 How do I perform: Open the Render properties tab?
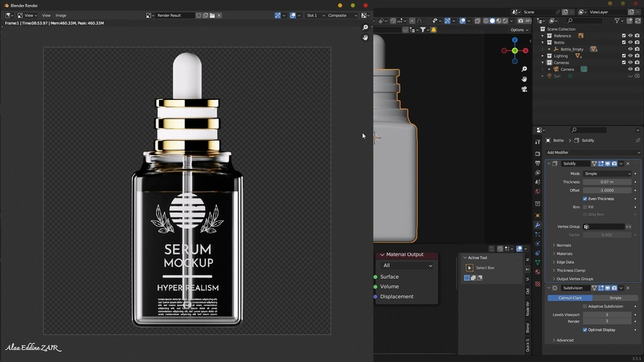tap(538, 154)
